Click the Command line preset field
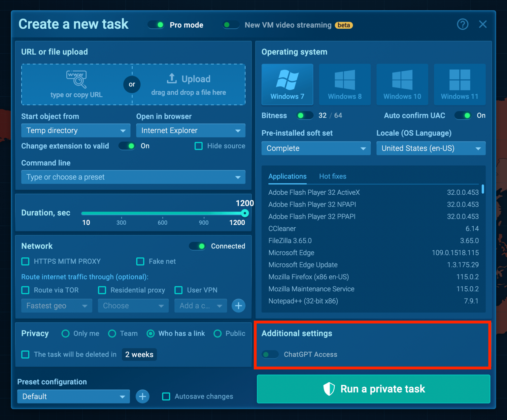This screenshot has height=420, width=507. [x=133, y=177]
